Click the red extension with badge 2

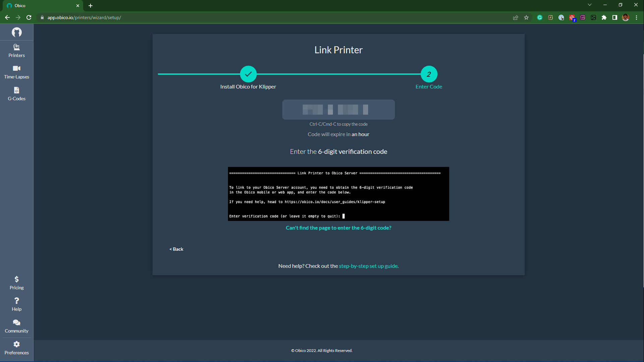click(x=572, y=18)
